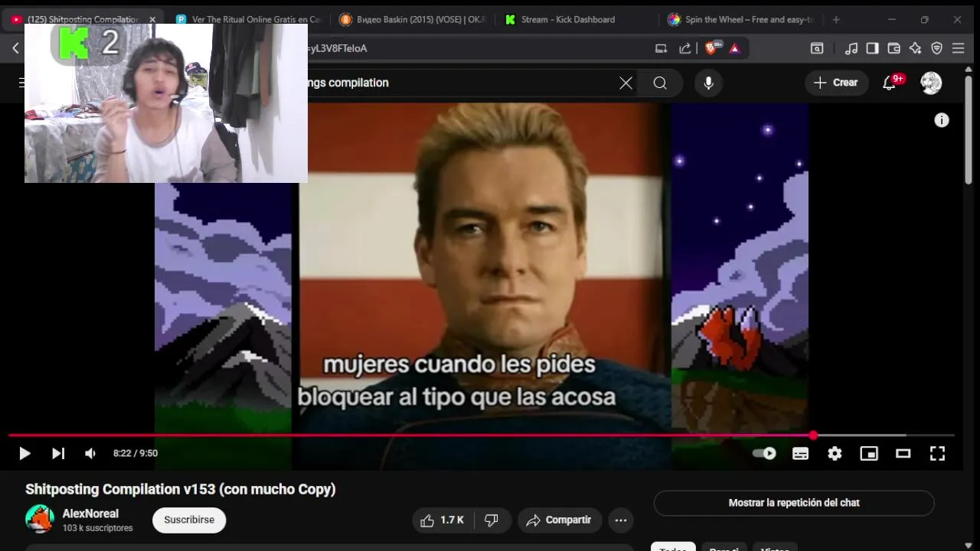The height and width of the screenshot is (551, 980).
Task: Open player settings gear
Action: 835,454
